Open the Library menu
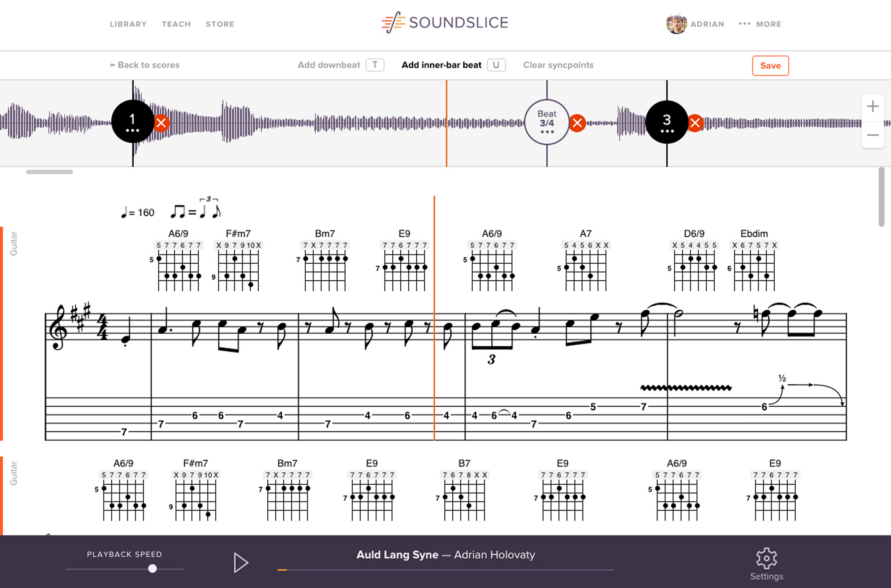Viewport: 891px width, 588px height. (128, 24)
